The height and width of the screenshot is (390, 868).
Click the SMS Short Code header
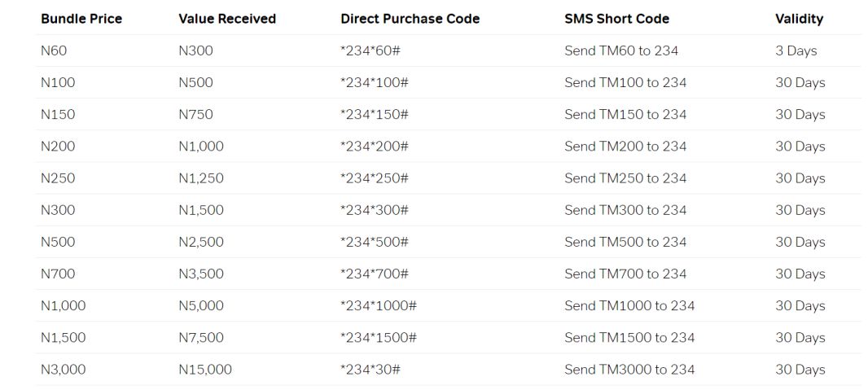pyautogui.click(x=616, y=19)
